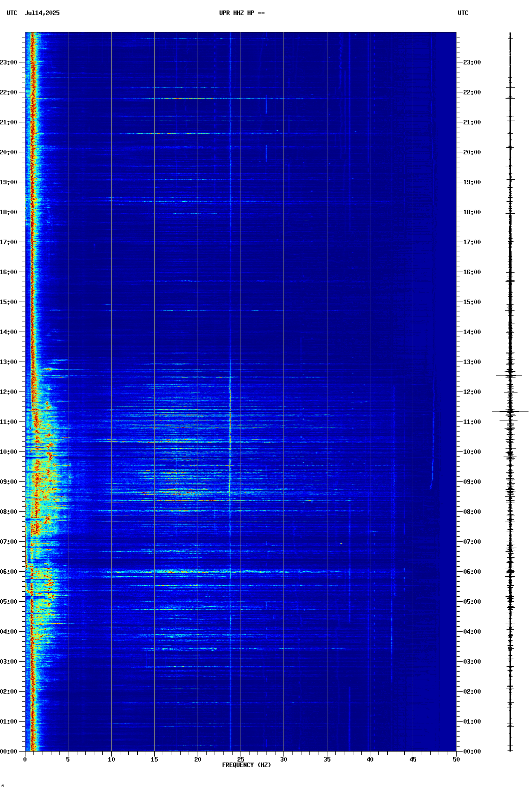Click the UTC label beside the date
Screen dimensions: 532x791
[12, 13]
